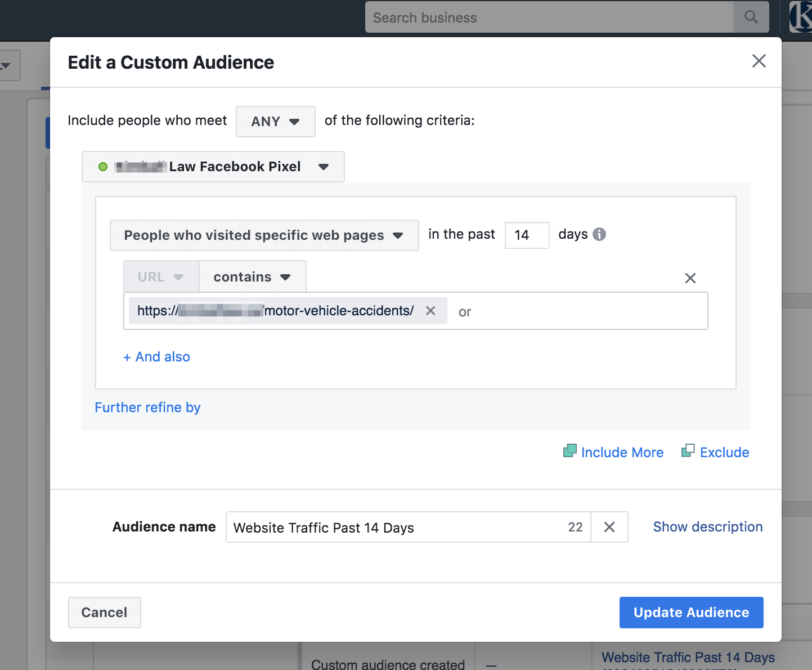
Task: Click the motor-vehicle-accidents URL chip text
Action: (275, 311)
